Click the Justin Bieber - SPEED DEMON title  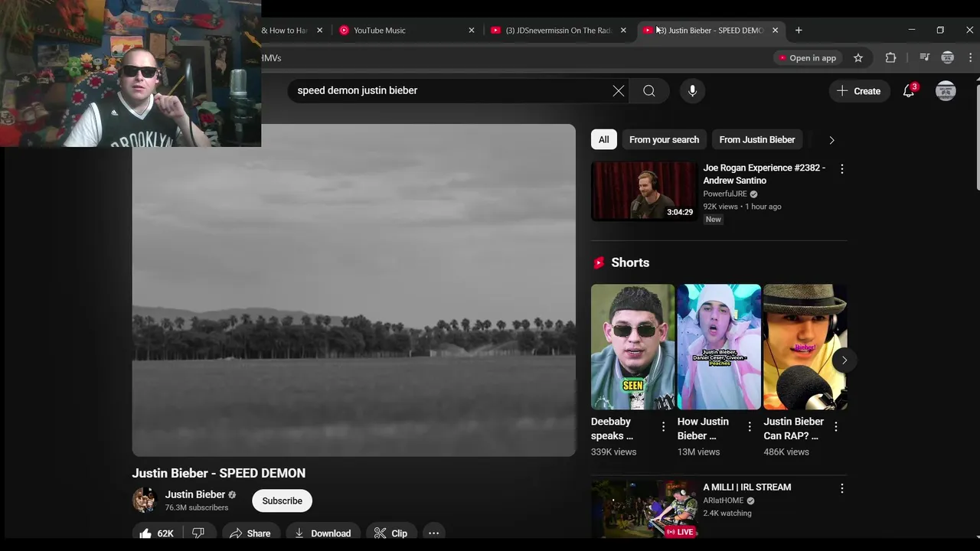(219, 474)
